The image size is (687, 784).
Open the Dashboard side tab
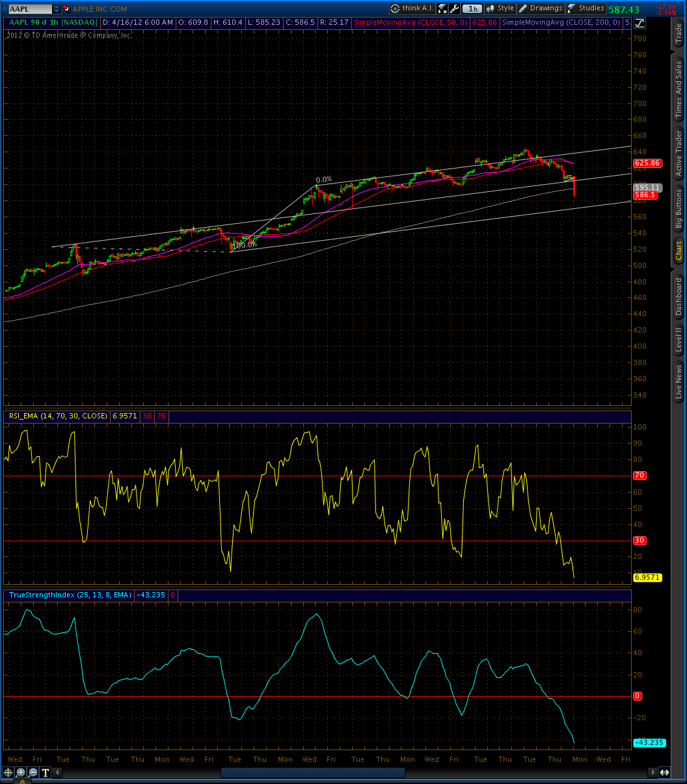tap(679, 297)
